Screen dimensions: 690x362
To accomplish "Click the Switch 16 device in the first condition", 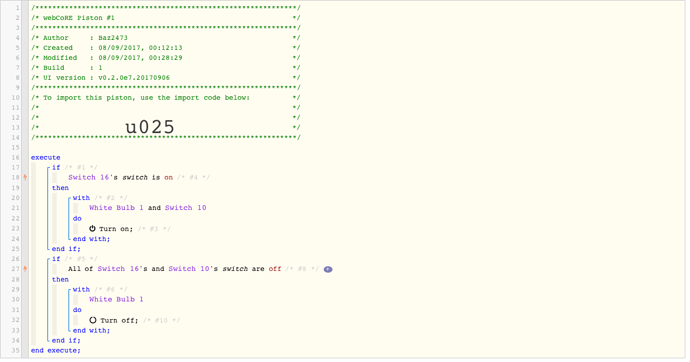I will pos(88,177).
